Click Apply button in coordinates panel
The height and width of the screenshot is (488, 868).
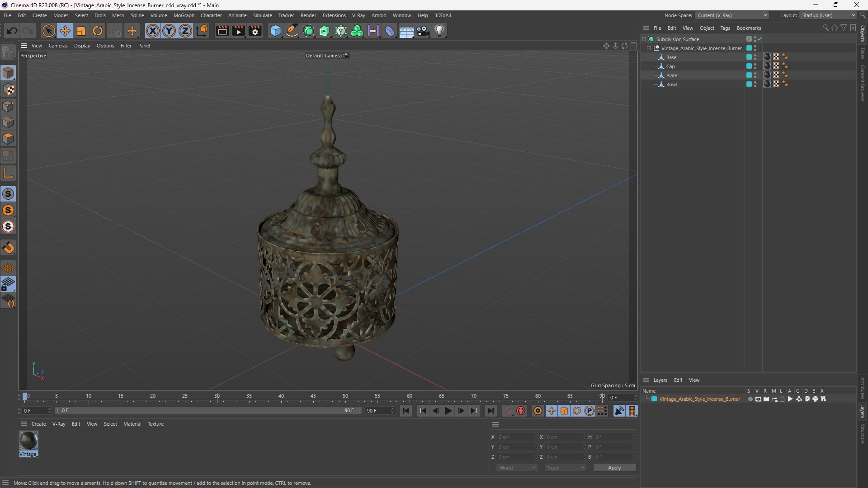[x=614, y=468]
